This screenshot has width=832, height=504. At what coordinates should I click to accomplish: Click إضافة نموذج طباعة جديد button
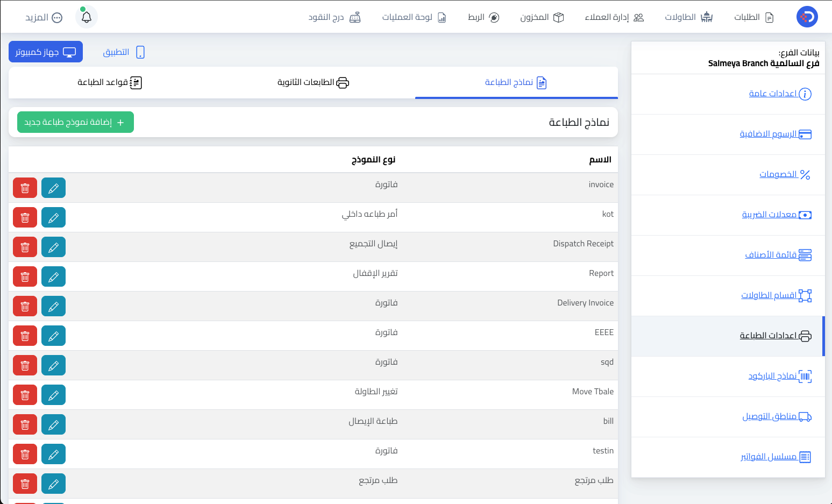(75, 122)
